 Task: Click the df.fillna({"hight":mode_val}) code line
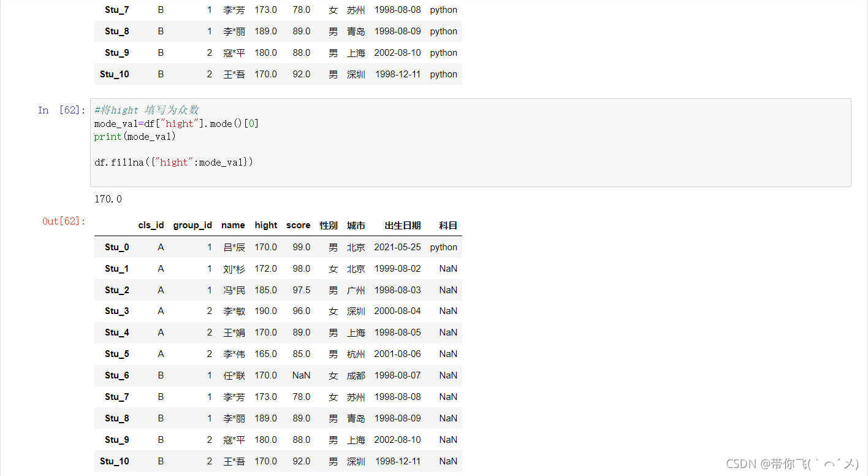click(173, 163)
